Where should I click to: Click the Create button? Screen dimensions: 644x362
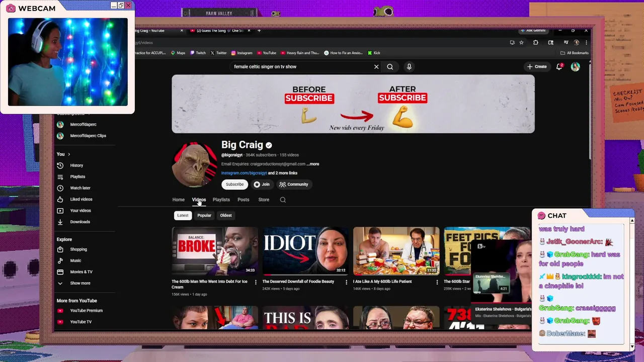click(x=537, y=66)
